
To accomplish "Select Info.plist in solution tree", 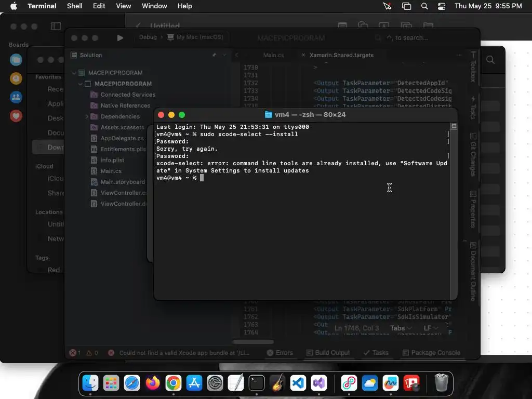I will click(112, 160).
